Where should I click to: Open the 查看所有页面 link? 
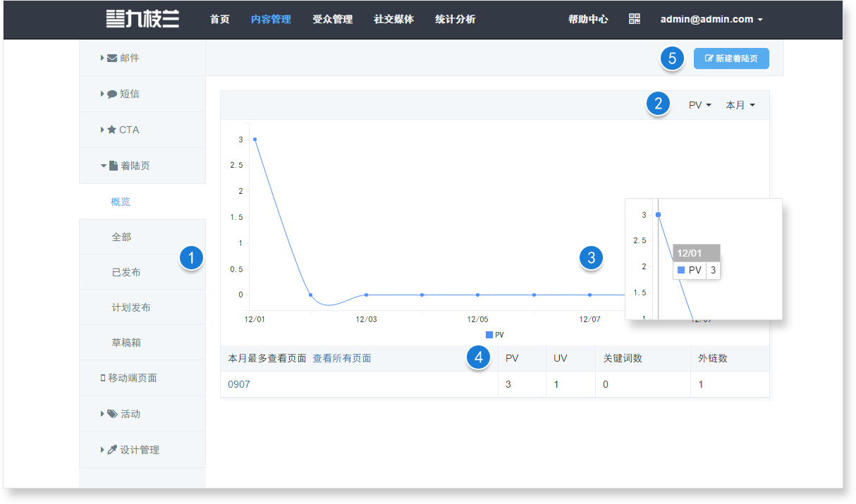click(342, 358)
